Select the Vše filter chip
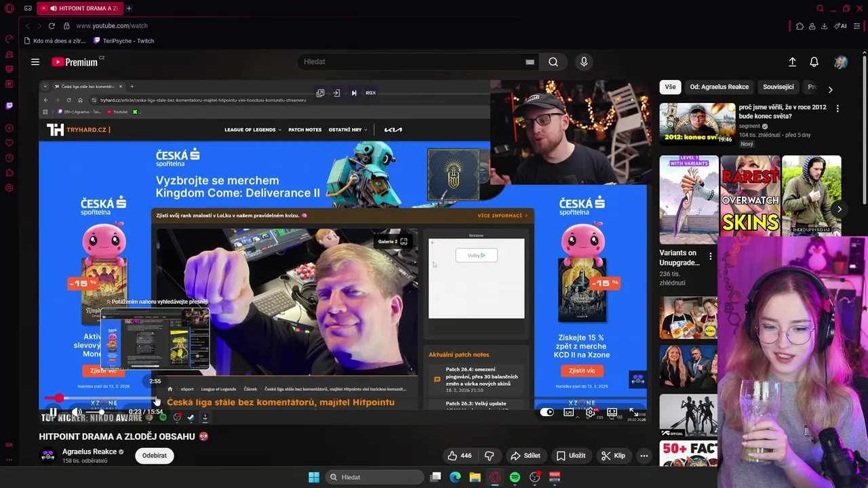The image size is (868, 488). click(670, 87)
